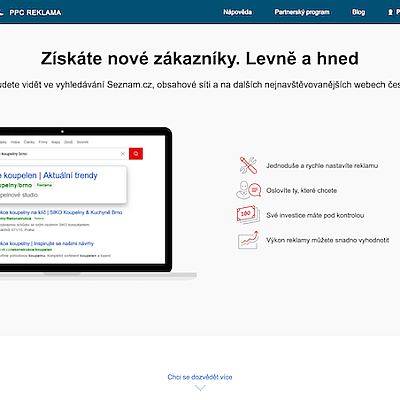
Task: Go to the Blog menu item
Action: point(359,12)
